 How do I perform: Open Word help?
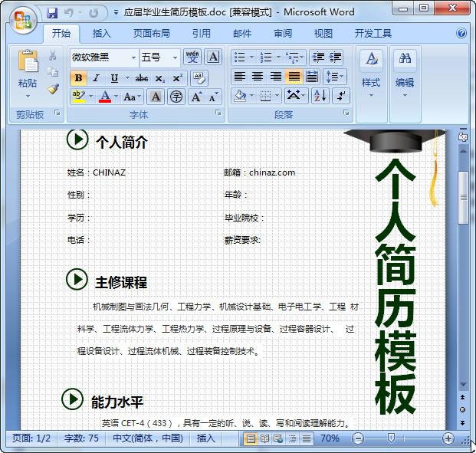pyautogui.click(x=461, y=33)
